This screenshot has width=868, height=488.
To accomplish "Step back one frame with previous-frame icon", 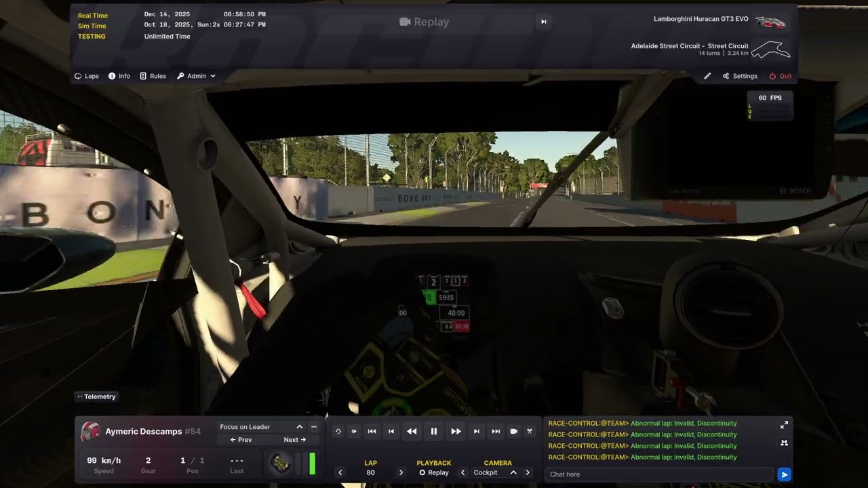I will tap(391, 431).
